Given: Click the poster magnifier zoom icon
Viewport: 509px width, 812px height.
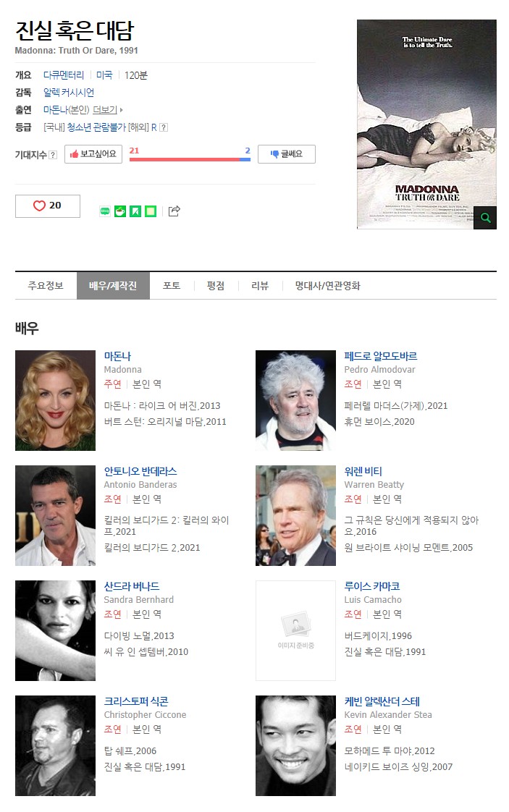Looking at the screenshot, I should pyautogui.click(x=485, y=218).
